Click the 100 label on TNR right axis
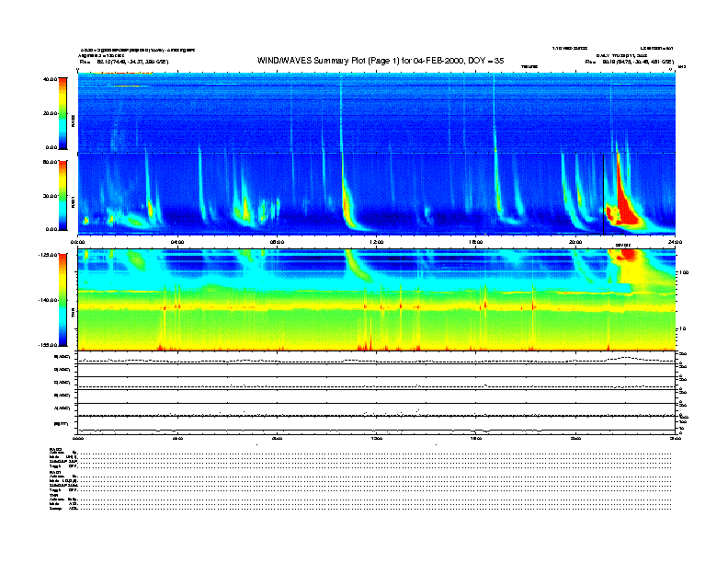 (x=683, y=272)
